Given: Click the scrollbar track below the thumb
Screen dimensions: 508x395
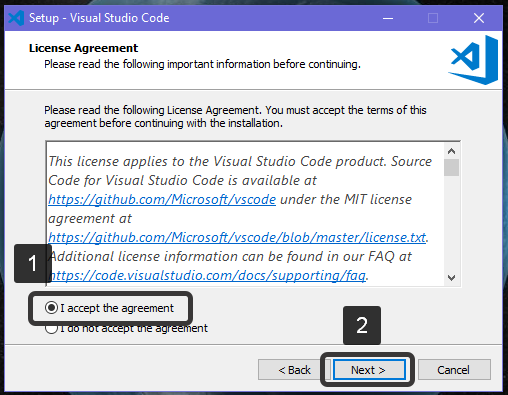Looking at the screenshot, I should [x=452, y=223].
